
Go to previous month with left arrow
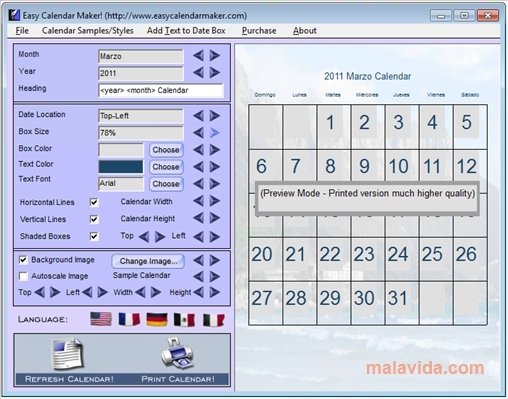point(199,55)
